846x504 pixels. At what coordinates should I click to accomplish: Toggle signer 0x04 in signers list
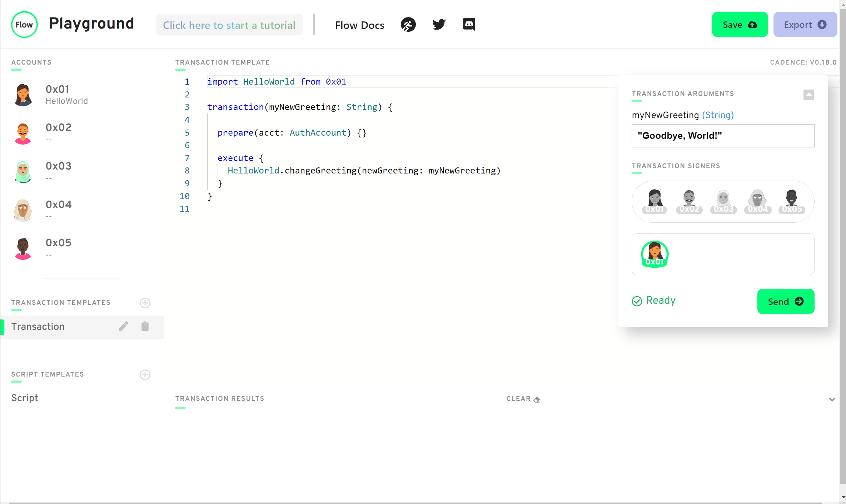coord(758,201)
